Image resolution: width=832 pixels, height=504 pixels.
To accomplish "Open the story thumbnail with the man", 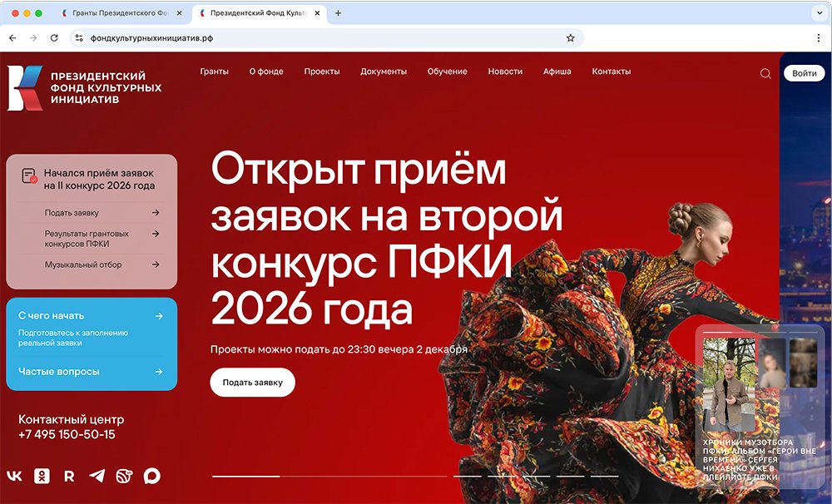I will click(x=729, y=385).
